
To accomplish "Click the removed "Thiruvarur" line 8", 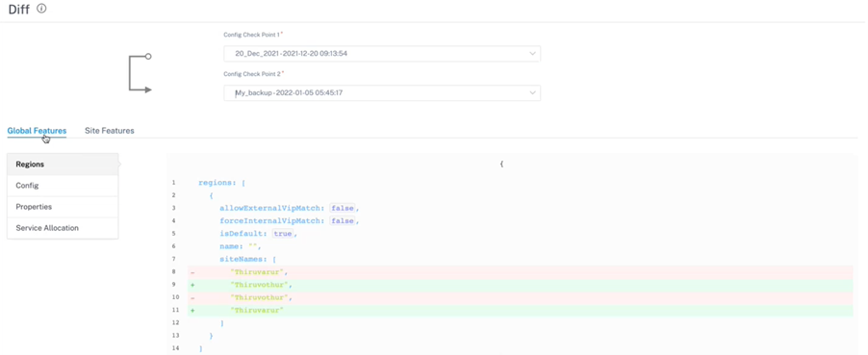I will point(521,272).
